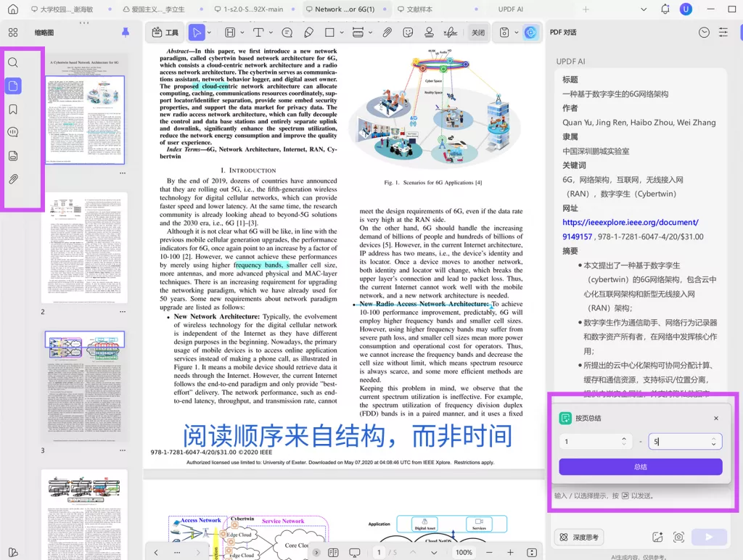Open the comments panel in the sidebar
743x560 pixels.
[13, 132]
